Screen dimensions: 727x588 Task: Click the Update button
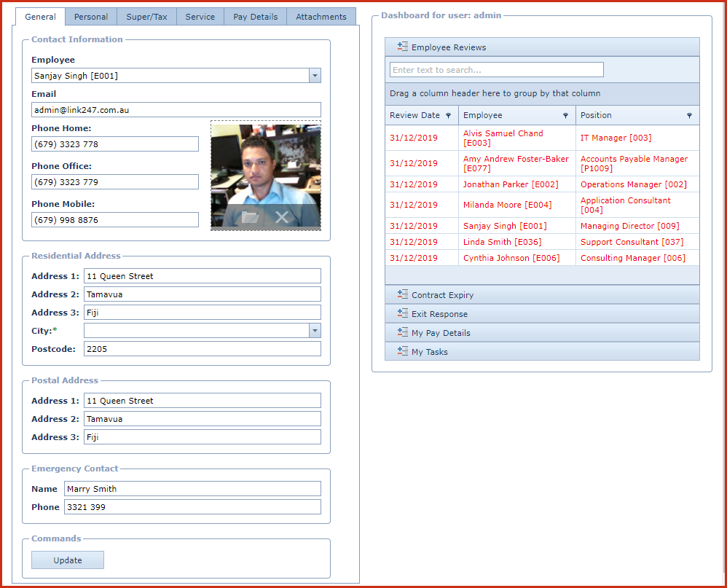pyautogui.click(x=68, y=560)
